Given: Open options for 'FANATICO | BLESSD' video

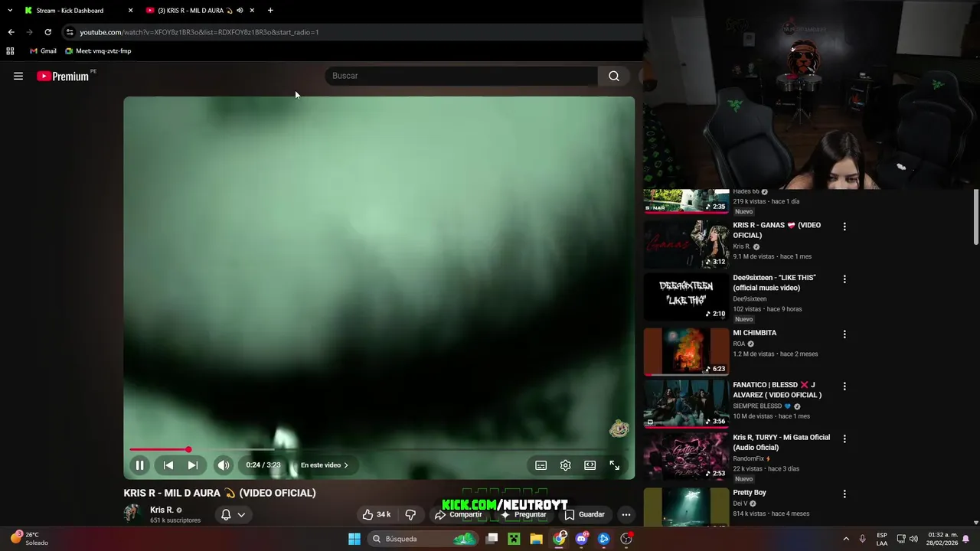Looking at the screenshot, I should coord(844,386).
